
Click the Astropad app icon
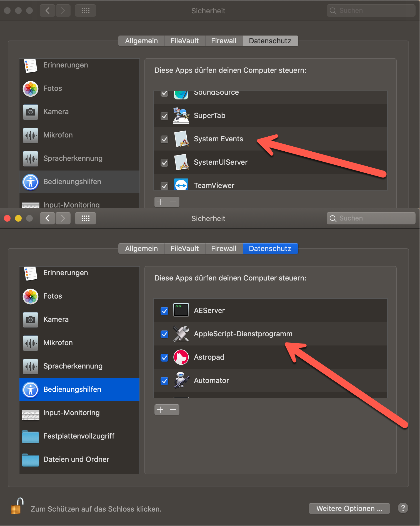coord(181,357)
